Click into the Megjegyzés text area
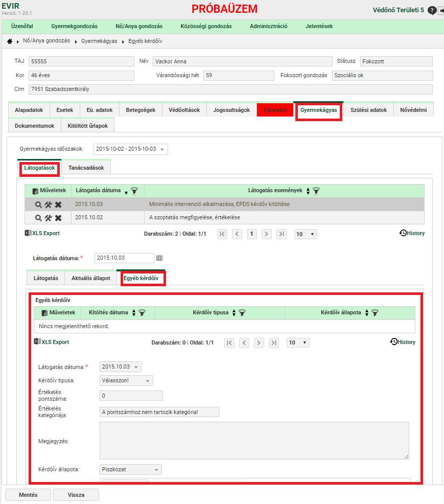The width and height of the screenshot is (444, 504). pos(254,441)
